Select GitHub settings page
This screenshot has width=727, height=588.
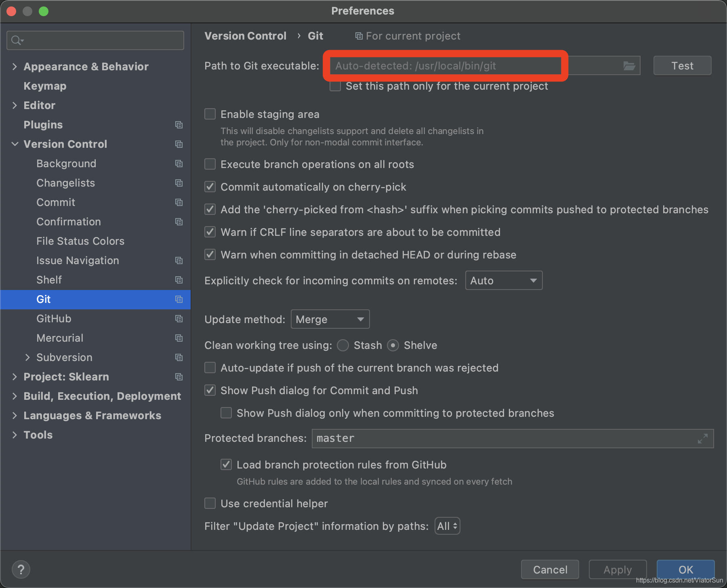(x=54, y=319)
